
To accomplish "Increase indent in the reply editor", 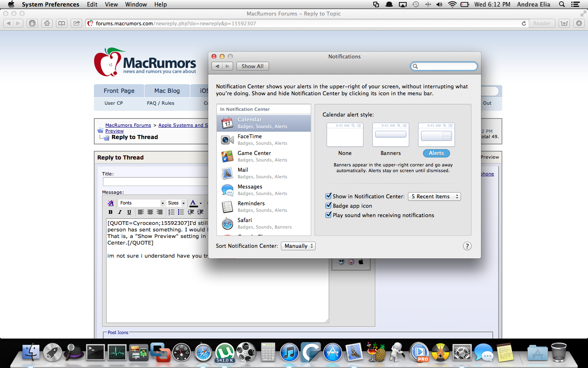I will pos(200,212).
